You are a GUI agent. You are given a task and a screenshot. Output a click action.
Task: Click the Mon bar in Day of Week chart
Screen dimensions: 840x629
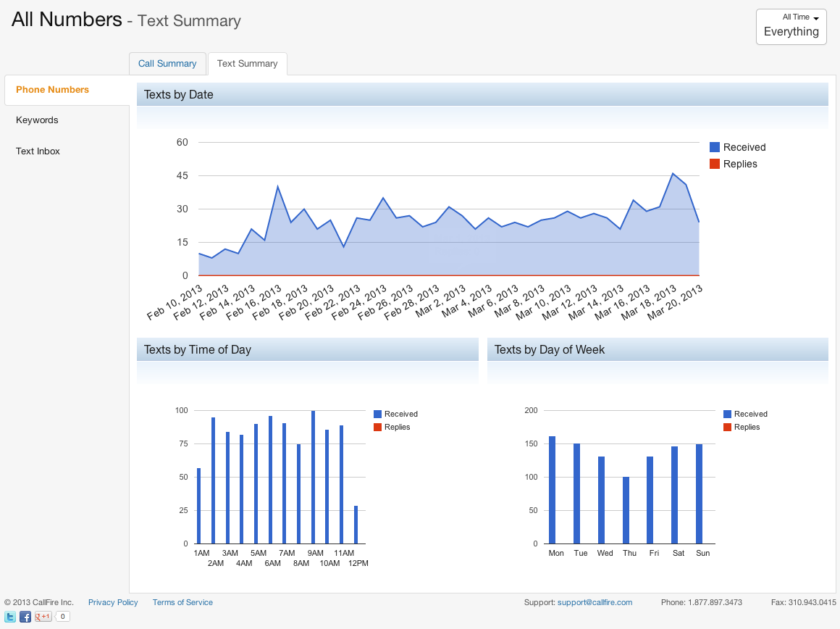click(x=552, y=490)
